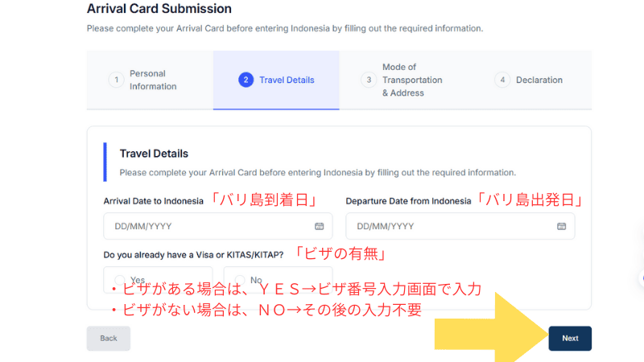Click the Back button
Image resolution: width=644 pixels, height=362 pixels.
coord(109,338)
